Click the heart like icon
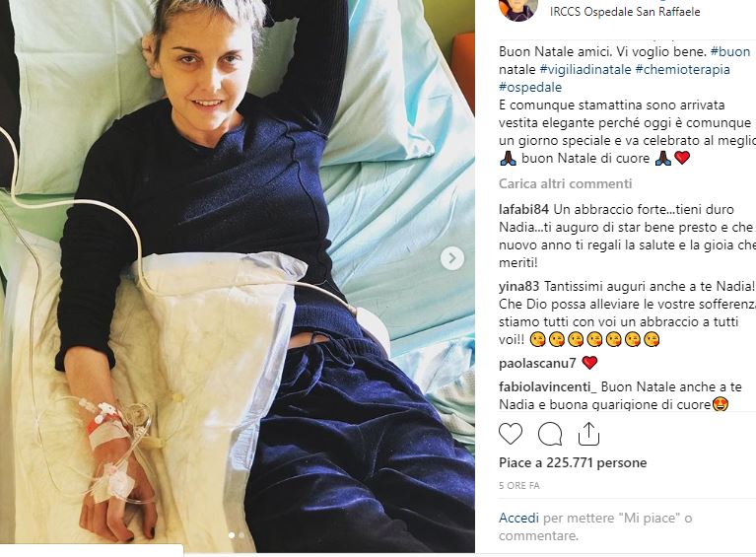The image size is (756, 557). click(x=511, y=434)
